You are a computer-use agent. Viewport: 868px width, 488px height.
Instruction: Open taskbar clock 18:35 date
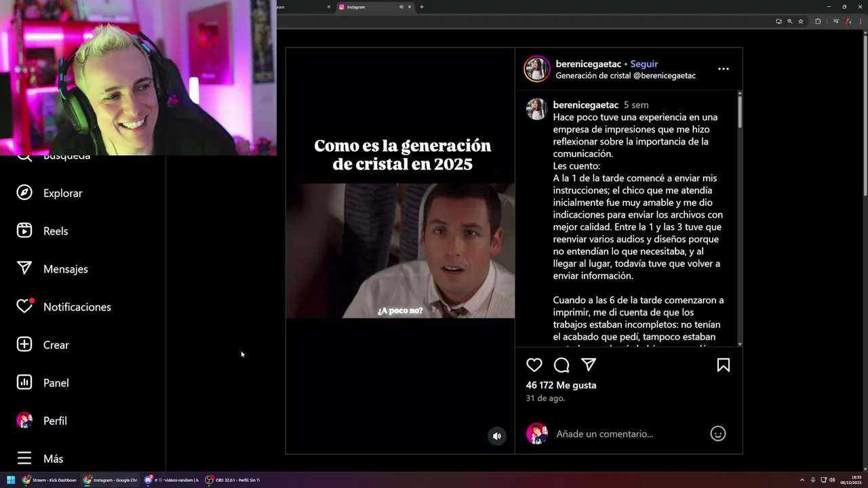[851, 480]
